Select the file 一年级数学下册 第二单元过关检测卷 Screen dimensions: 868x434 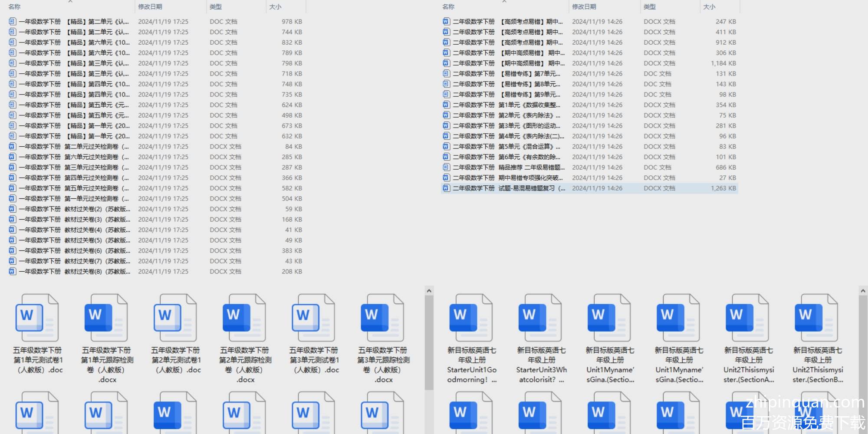pyautogui.click(x=74, y=147)
